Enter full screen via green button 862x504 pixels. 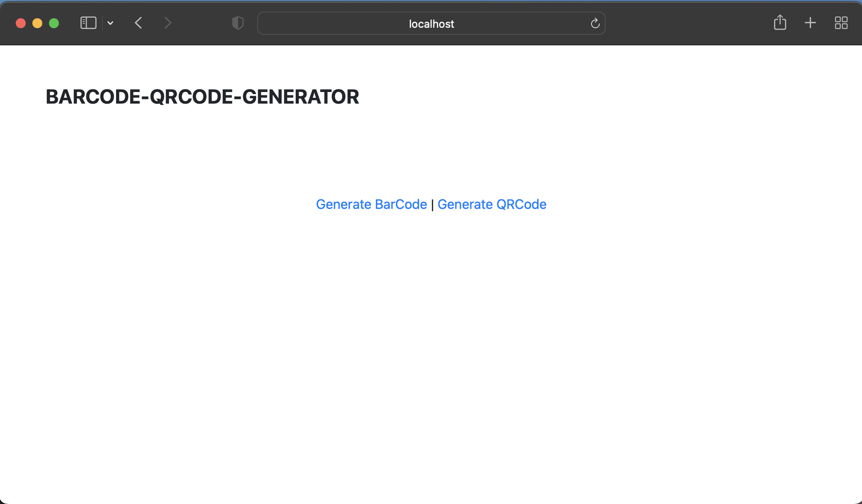(54, 23)
